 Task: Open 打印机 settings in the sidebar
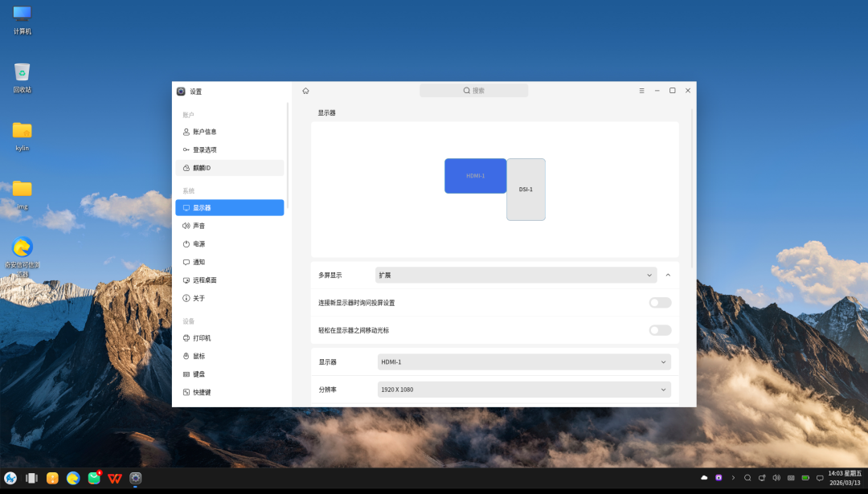230,338
